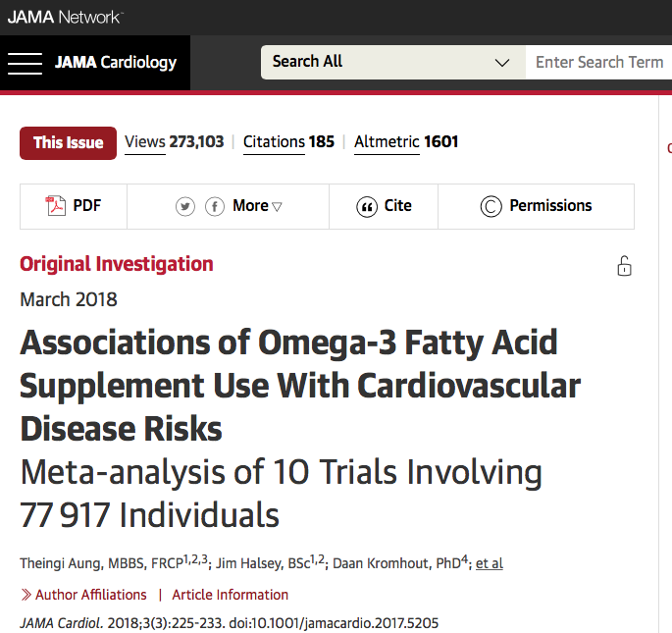Click the open access lock icon
Viewport: 672px width, 633px height.
624,266
